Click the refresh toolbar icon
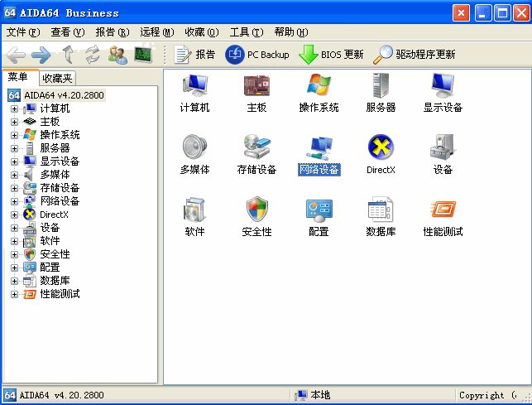532x405 pixels. pos(93,55)
